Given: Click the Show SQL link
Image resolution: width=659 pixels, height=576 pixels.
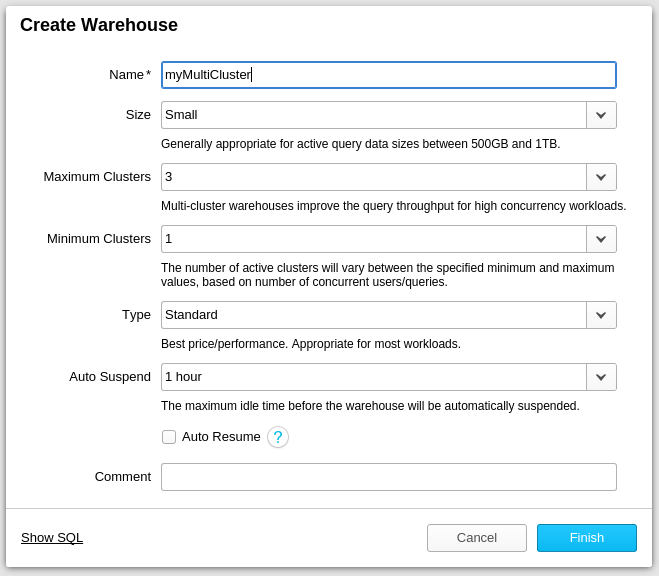Looking at the screenshot, I should point(52,538).
